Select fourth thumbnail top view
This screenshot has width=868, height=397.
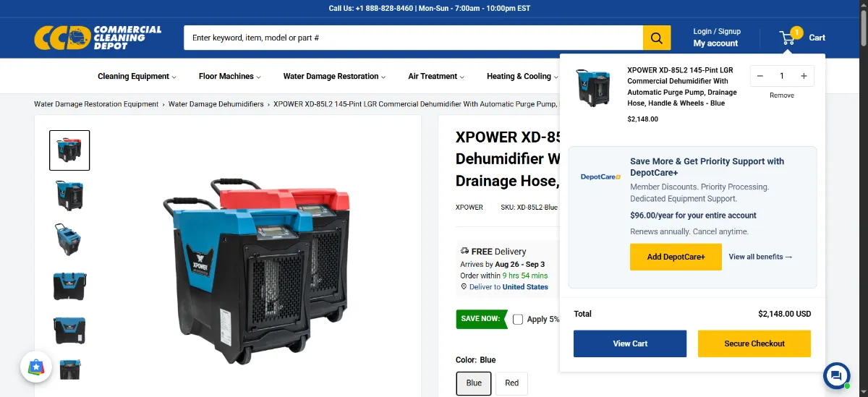pyautogui.click(x=69, y=286)
